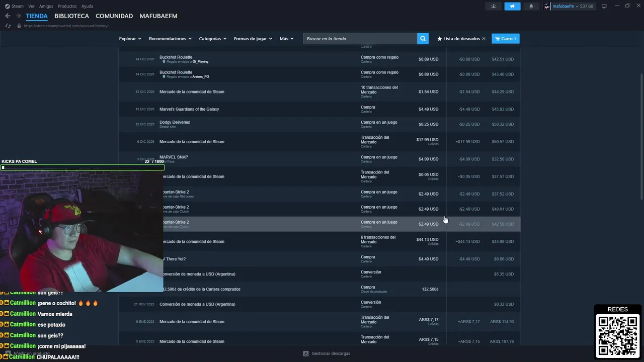
Task: Expand the Formas de jugar dropdown
Action: [x=253, y=39]
